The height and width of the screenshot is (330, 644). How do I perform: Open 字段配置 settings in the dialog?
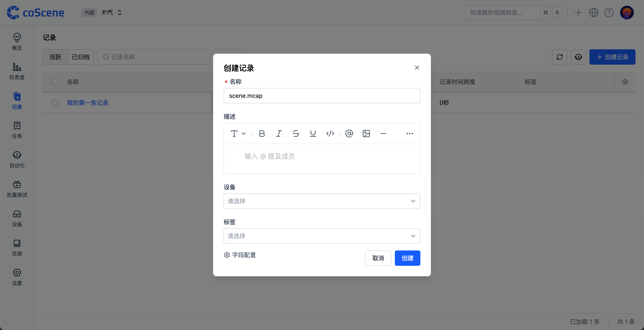coord(240,255)
